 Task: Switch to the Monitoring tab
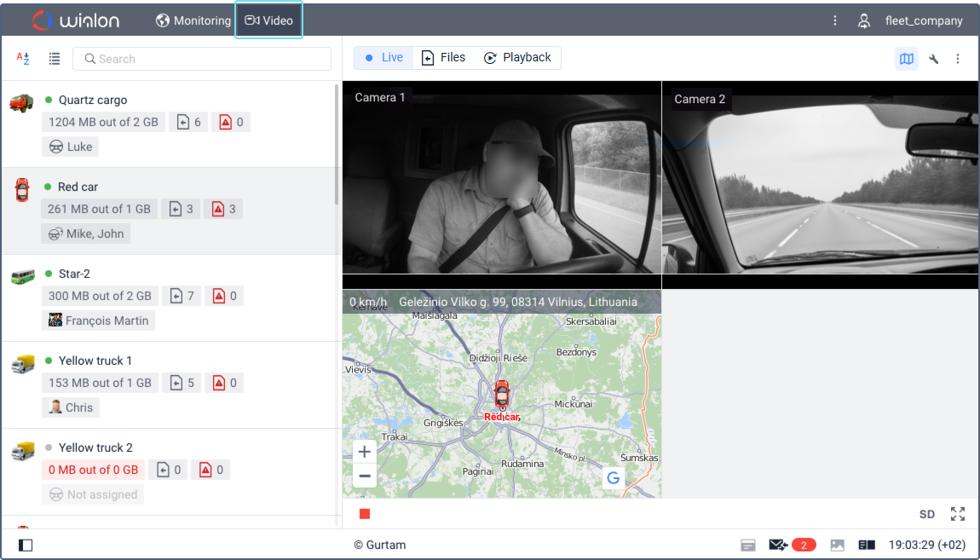pos(193,20)
